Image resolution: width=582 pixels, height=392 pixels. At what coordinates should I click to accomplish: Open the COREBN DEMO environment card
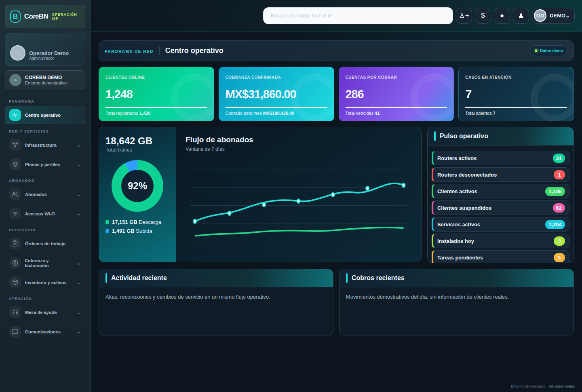(x=45, y=80)
